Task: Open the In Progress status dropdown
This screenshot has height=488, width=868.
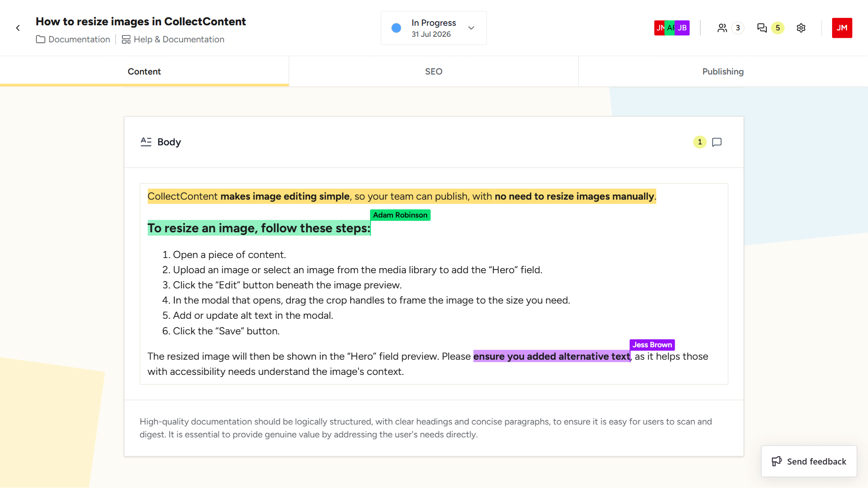Action: point(434,28)
